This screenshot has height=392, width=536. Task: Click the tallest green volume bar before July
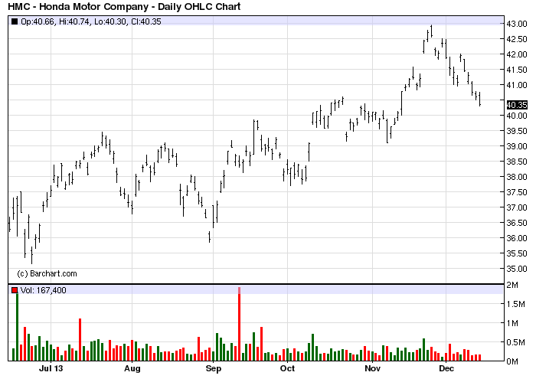(x=17, y=327)
